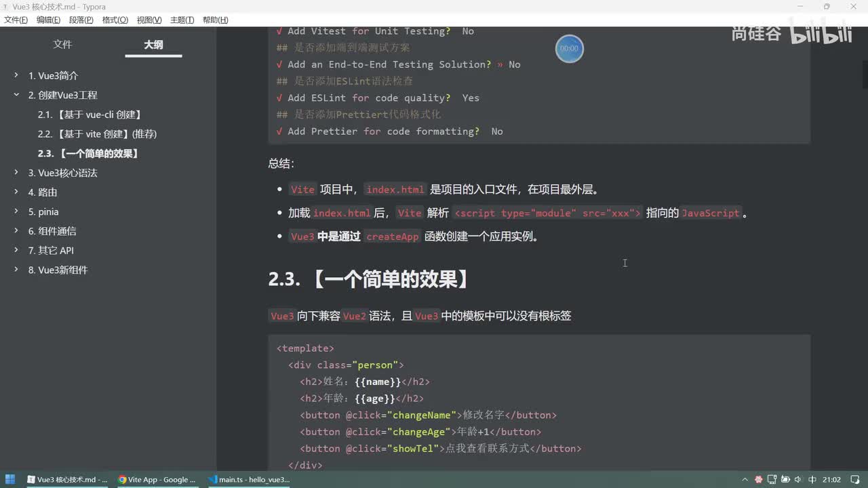
Task: Select outline entry 8. Vue3新组件
Action: (58, 270)
